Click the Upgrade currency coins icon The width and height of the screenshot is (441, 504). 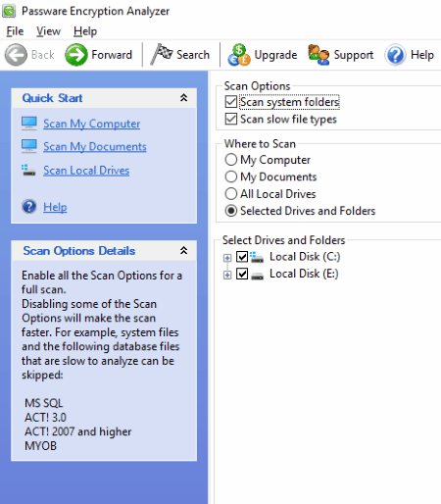tap(239, 55)
